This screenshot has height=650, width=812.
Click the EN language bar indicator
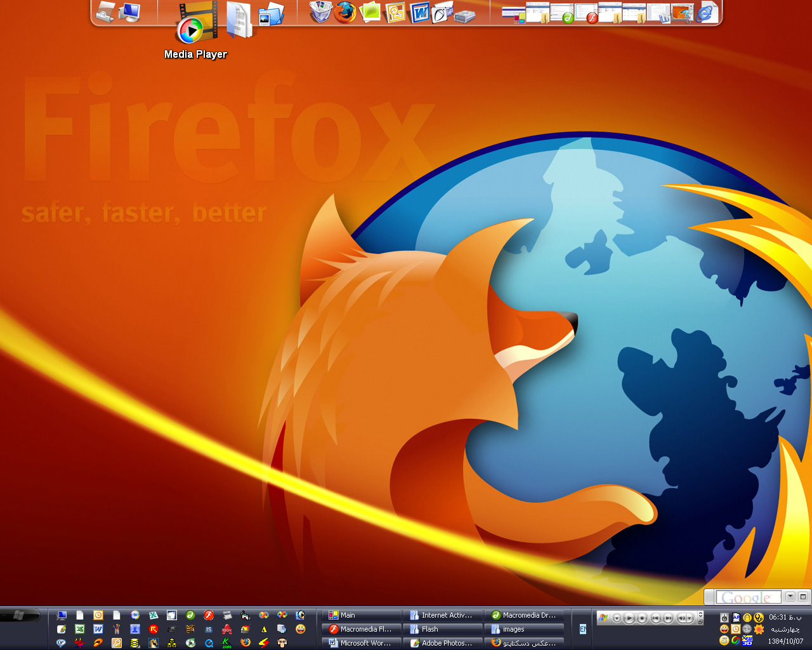pos(583,629)
